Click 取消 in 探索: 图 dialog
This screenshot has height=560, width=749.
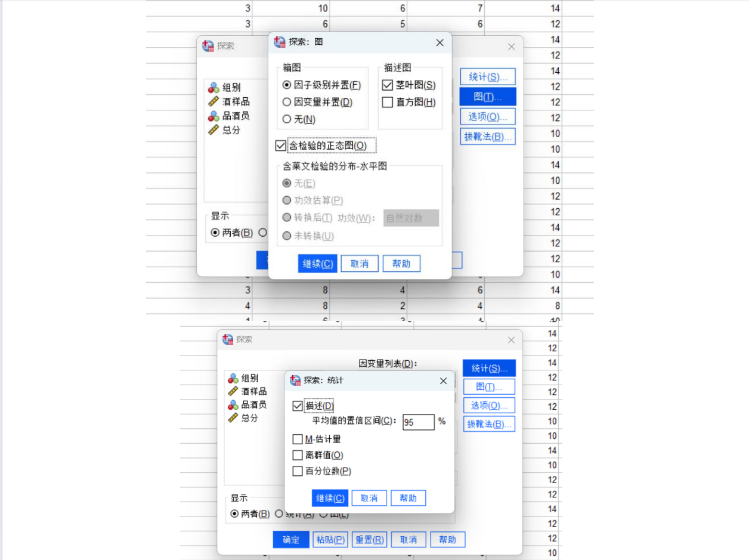click(360, 264)
